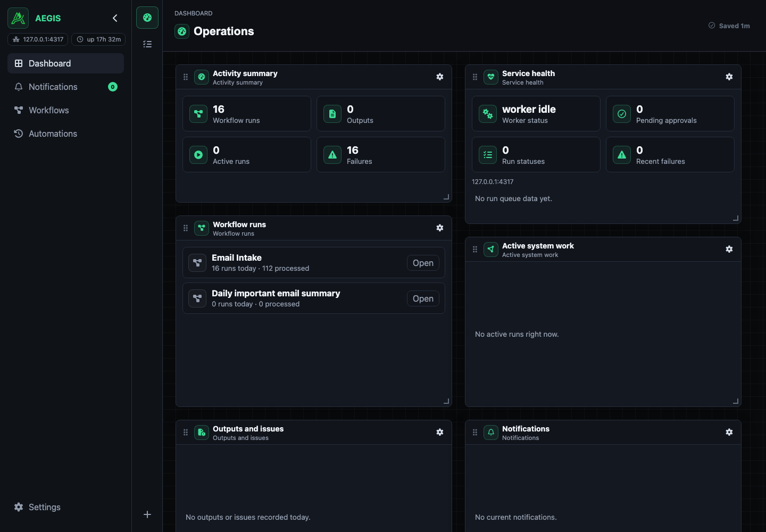Click the Recent failures tile
The width and height of the screenshot is (766, 532).
[670, 155]
